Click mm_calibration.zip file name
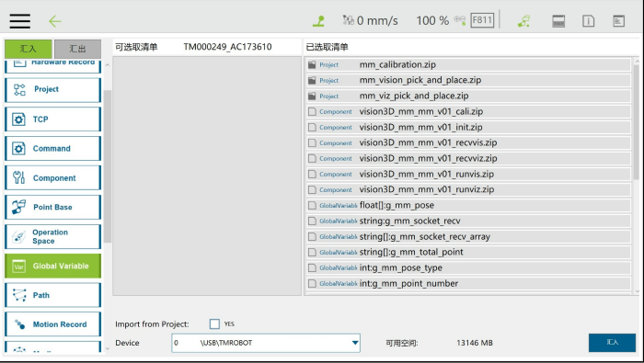 [x=397, y=65]
